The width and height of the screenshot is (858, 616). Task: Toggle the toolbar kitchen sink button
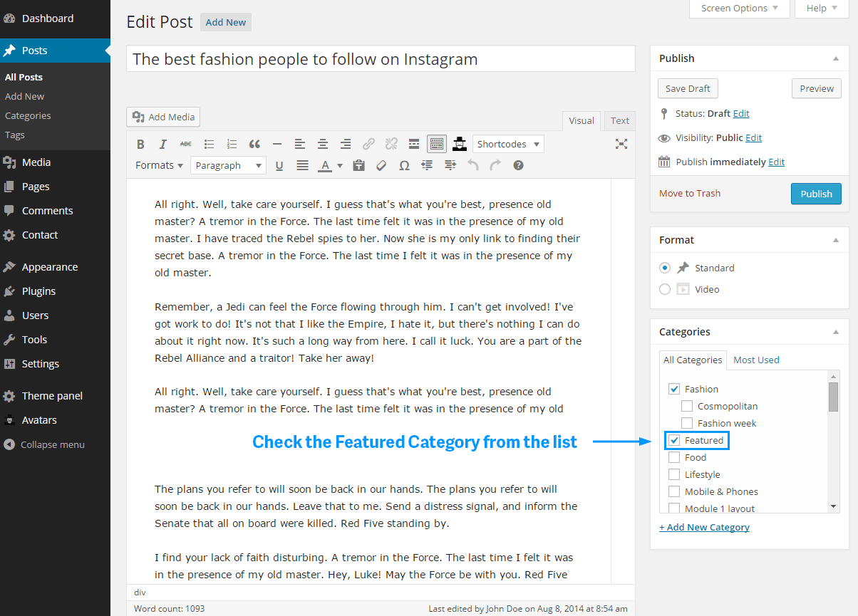click(437, 144)
